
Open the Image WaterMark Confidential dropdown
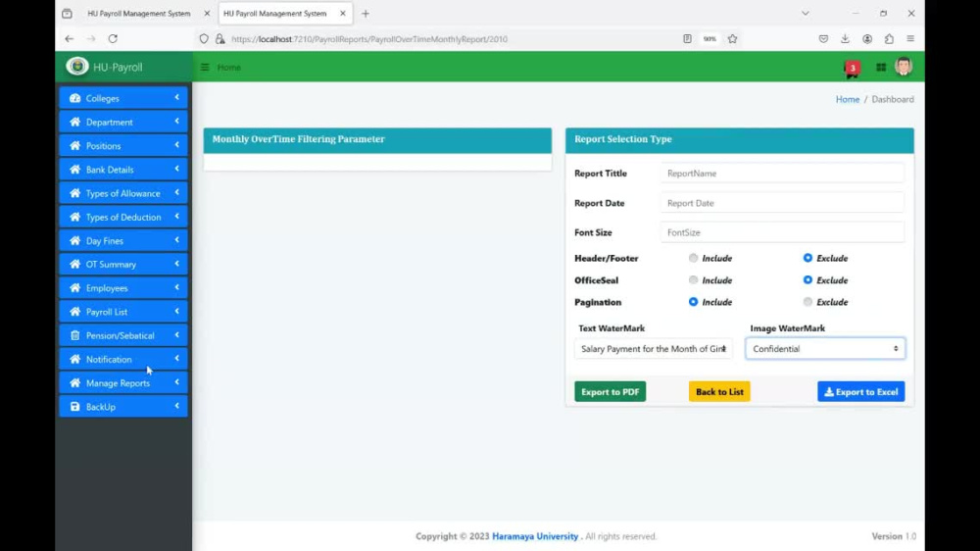(x=825, y=348)
